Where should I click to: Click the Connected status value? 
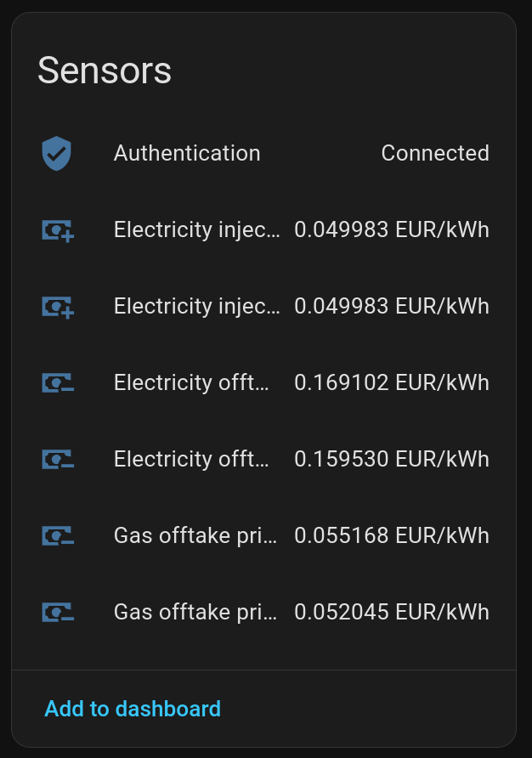435,154
